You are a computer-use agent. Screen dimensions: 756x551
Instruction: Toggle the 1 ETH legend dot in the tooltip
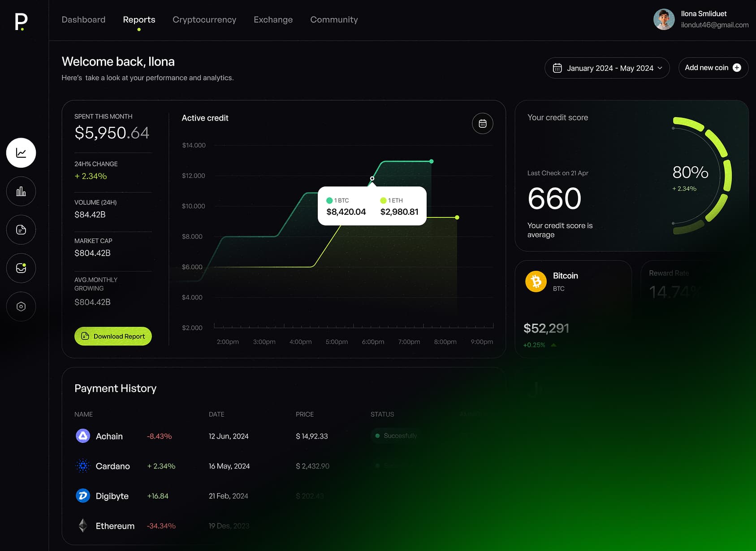tap(383, 200)
